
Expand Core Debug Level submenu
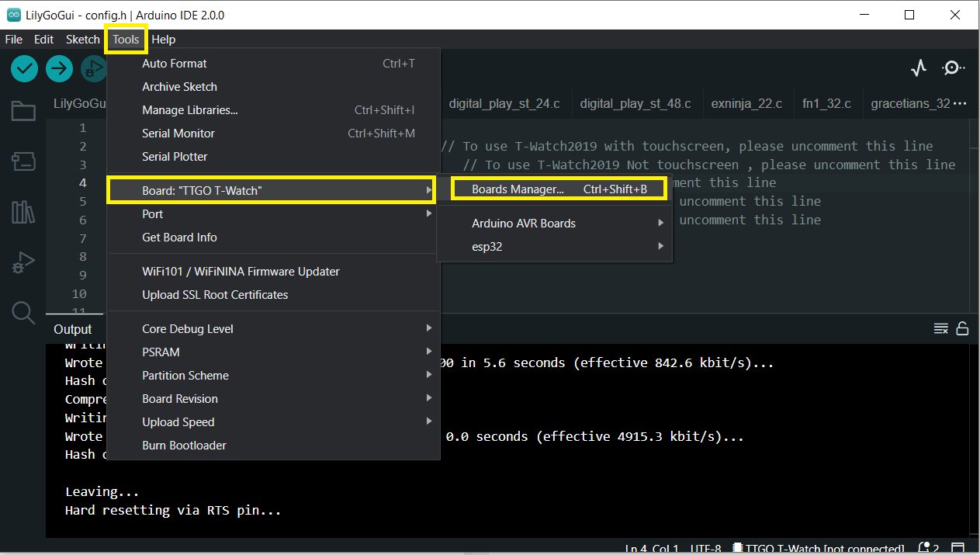click(273, 329)
